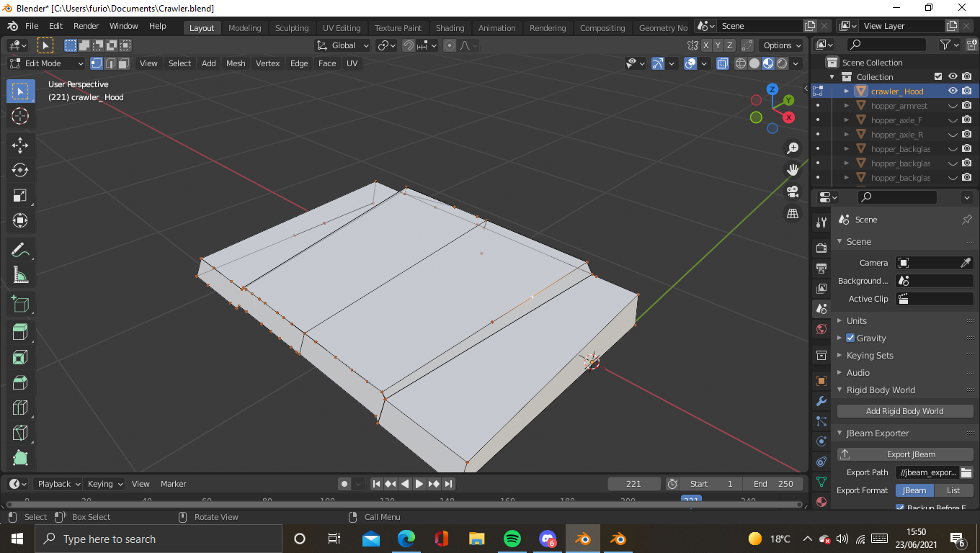
Task: Expand the Keying Sets panel
Action: (x=870, y=355)
